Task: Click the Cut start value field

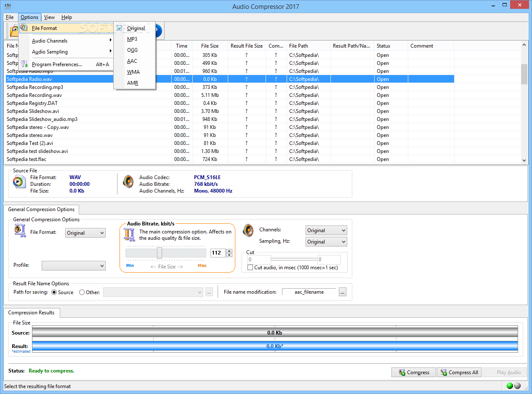Action: click(x=259, y=260)
